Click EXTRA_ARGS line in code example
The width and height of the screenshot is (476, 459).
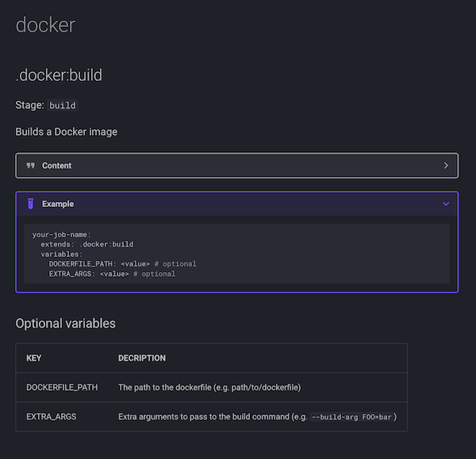click(x=112, y=274)
